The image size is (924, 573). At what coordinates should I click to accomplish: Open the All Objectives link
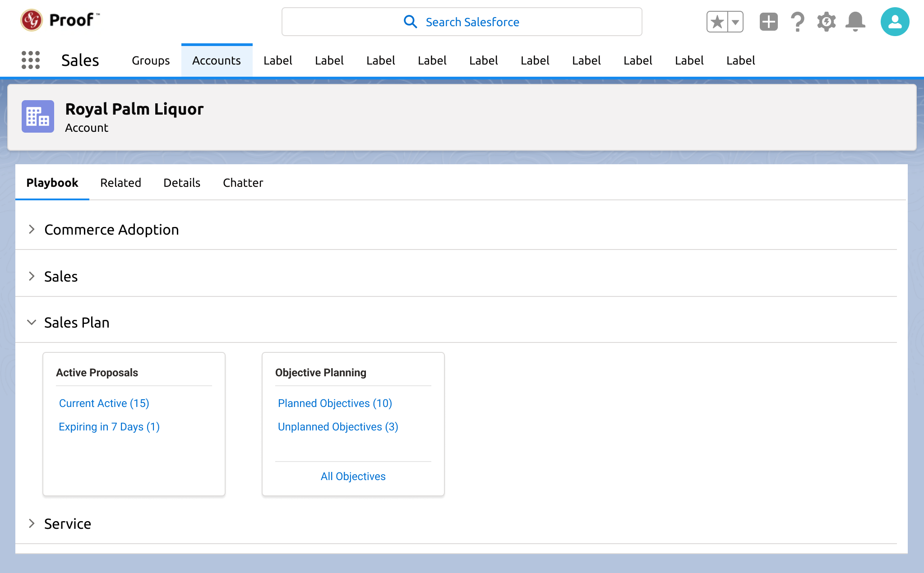(353, 476)
